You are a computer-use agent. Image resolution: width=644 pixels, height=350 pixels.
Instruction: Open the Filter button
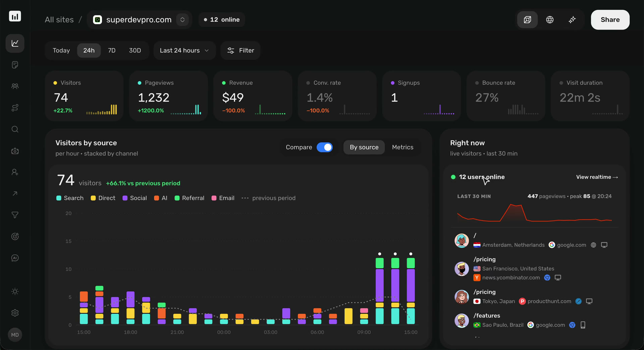(x=240, y=50)
